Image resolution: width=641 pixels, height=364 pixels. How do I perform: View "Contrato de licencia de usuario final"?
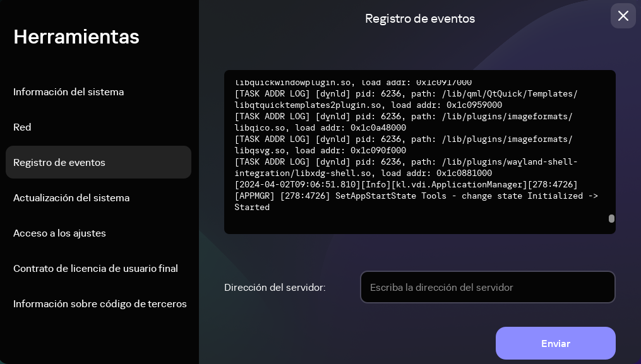tap(95, 268)
